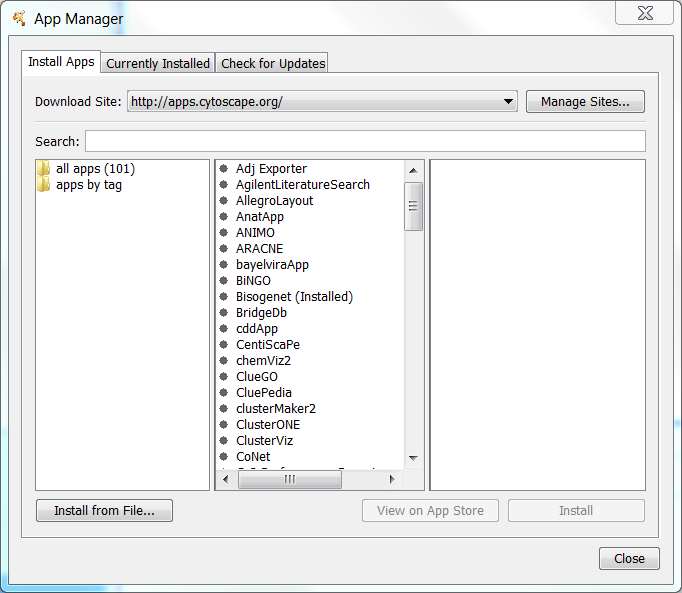682x593 pixels.
Task: Select Bisogenet (Installed) in the app list
Action: pos(294,297)
